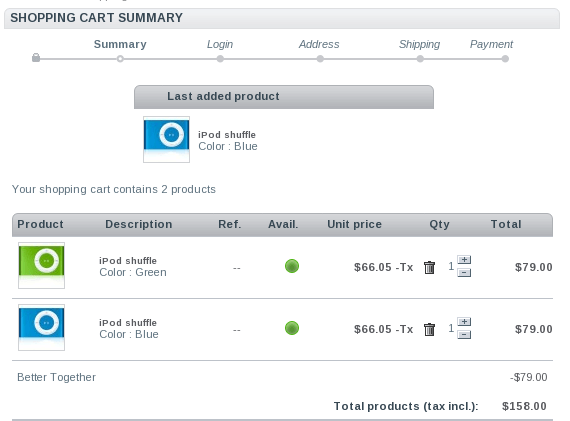Click the Description column header
The image size is (570, 421).
coord(139,224)
